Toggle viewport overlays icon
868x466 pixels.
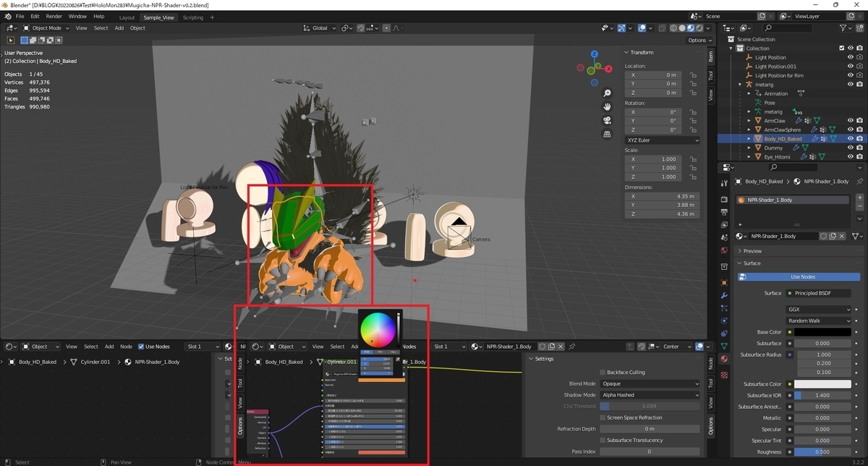(641, 28)
